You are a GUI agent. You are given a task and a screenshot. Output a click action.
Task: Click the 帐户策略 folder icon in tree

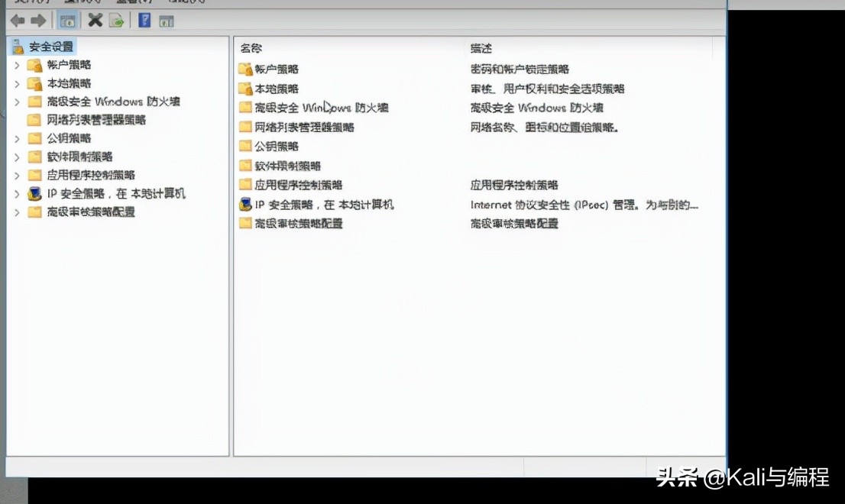[34, 65]
